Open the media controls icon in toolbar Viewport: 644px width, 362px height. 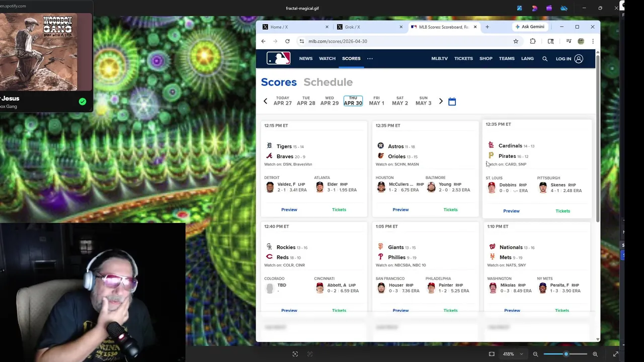tap(569, 41)
